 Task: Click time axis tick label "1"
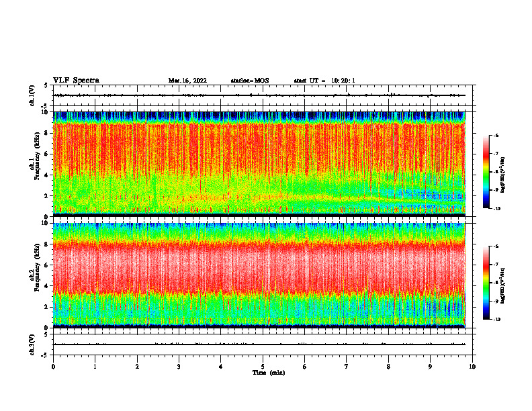tap(95, 367)
